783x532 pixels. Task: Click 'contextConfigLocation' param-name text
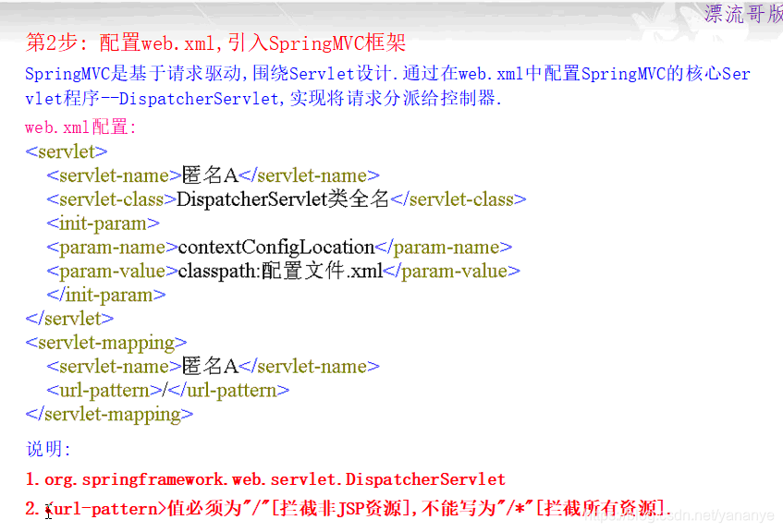[276, 247]
